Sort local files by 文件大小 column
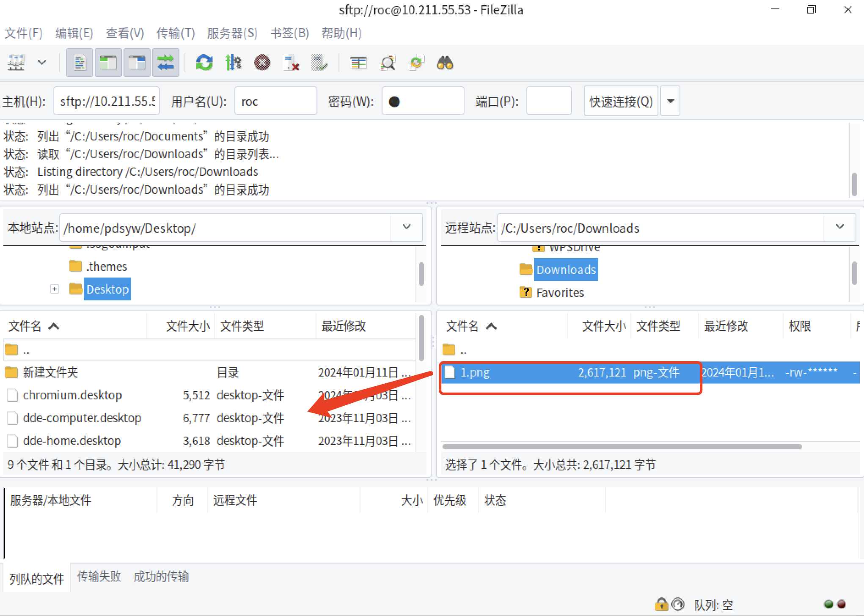Viewport: 864px width, 616px height. tap(187, 326)
